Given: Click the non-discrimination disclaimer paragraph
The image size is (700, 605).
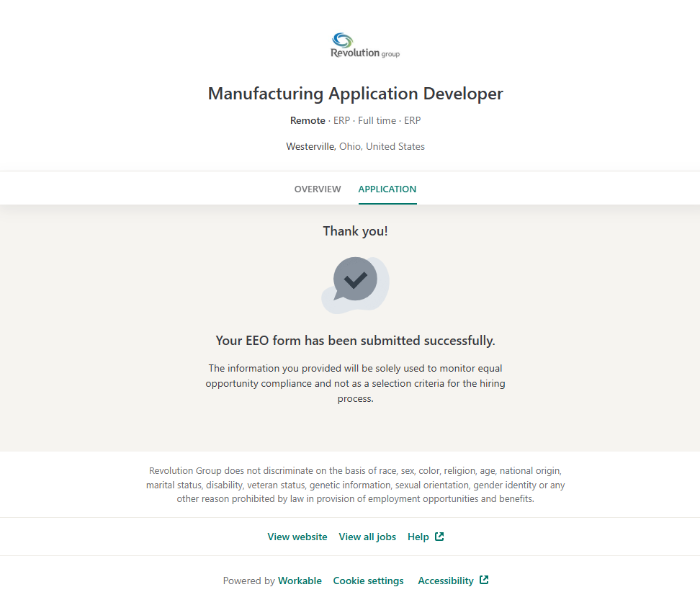Looking at the screenshot, I should [x=355, y=485].
